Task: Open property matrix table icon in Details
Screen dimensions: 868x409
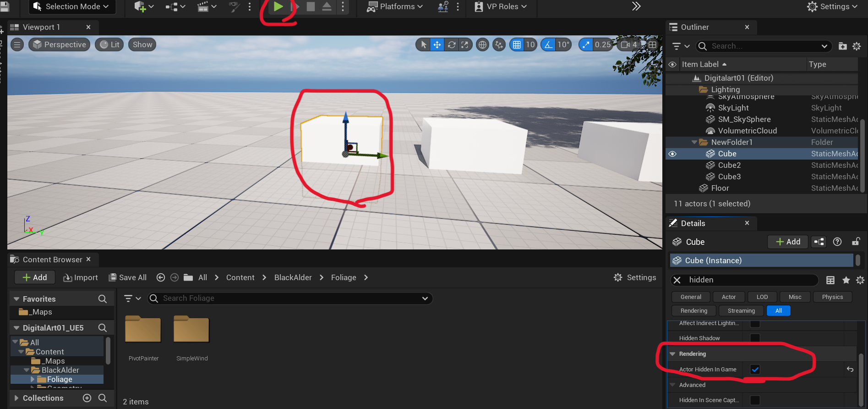Action: pos(830,280)
